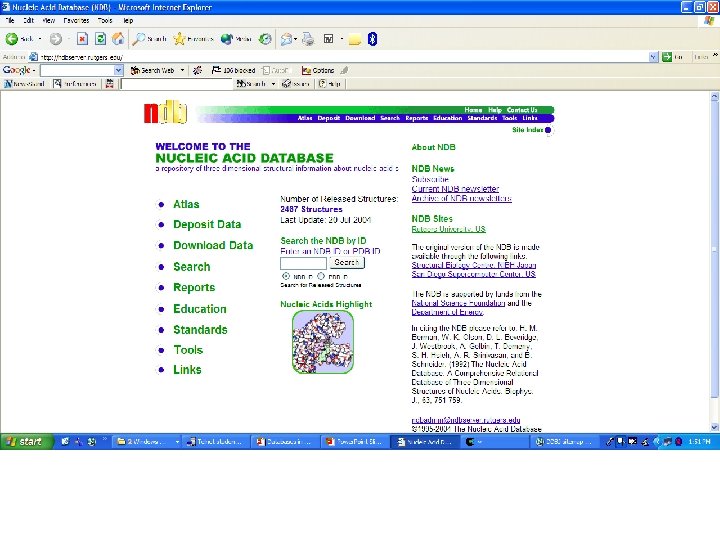Open Standards link in left list
Image resolution: width=720 pixels, height=540 pixels.
click(200, 330)
